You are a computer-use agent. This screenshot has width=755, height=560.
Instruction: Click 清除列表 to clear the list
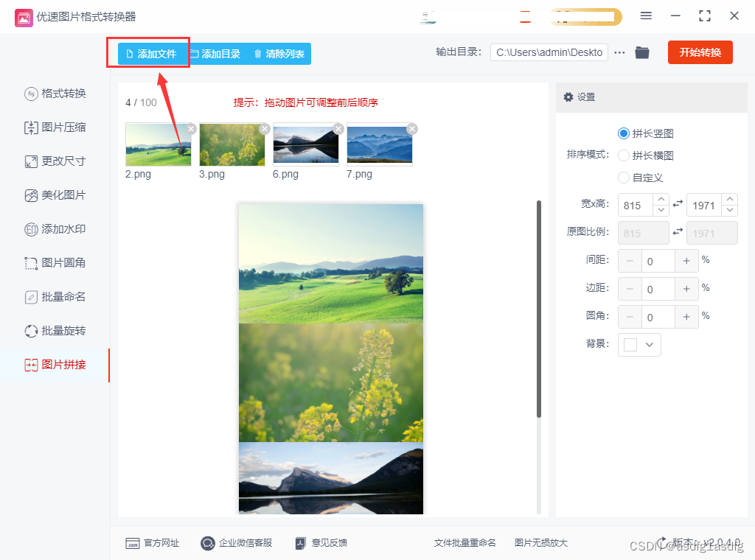click(x=279, y=53)
